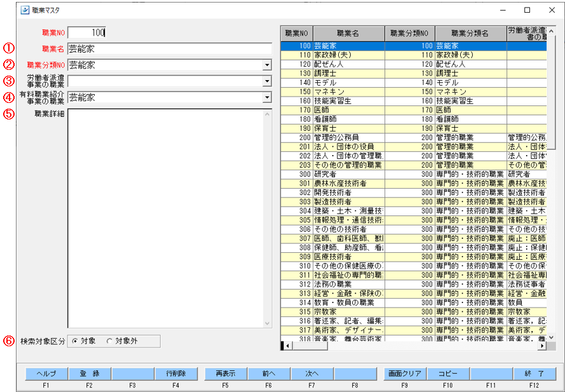Select the 研究者 cell in 職業名 column
The height and width of the screenshot is (392, 565).
(x=348, y=174)
